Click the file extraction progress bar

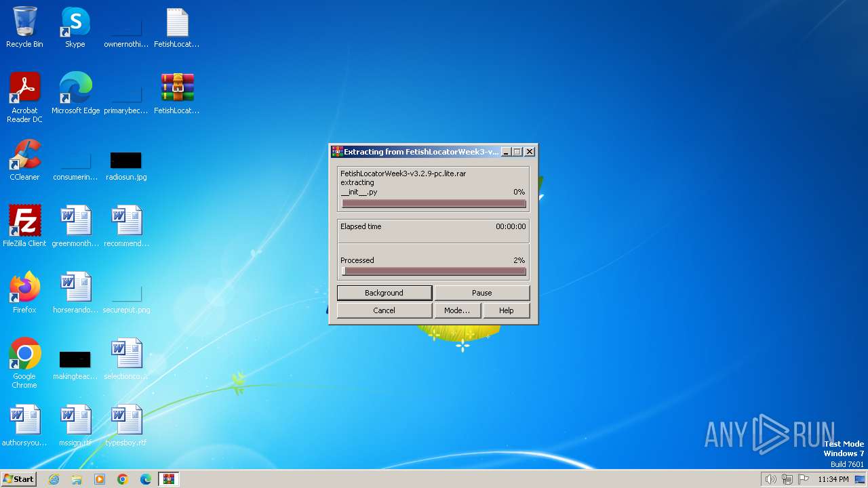click(x=434, y=203)
